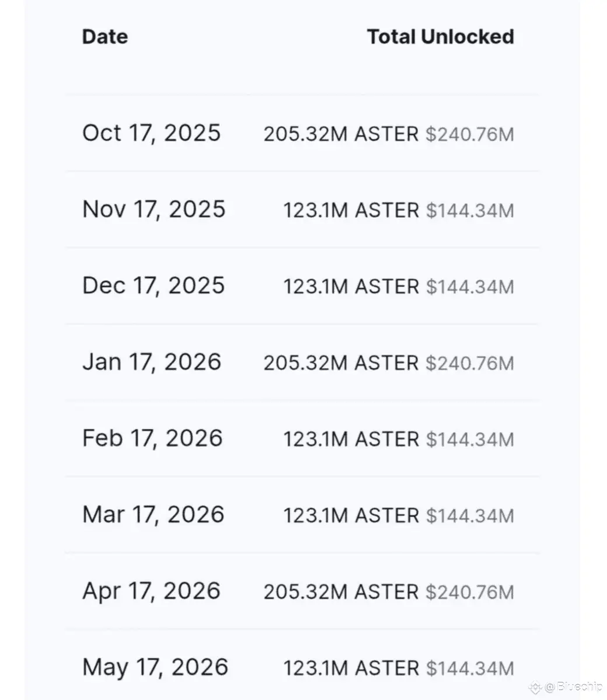The width and height of the screenshot is (607, 700).
Task: Click the 123.1M ASTER amount for Nov 17, 2025
Action: pos(351,210)
